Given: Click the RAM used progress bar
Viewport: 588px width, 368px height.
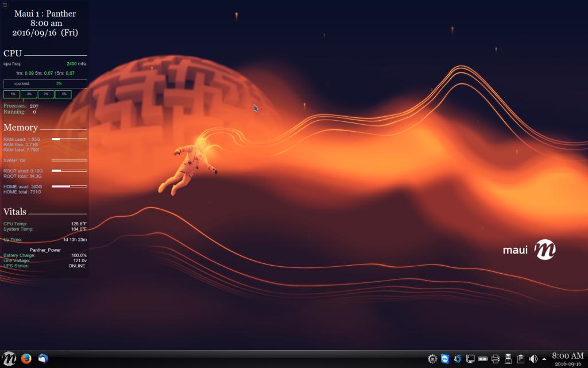Looking at the screenshot, I should pos(69,139).
